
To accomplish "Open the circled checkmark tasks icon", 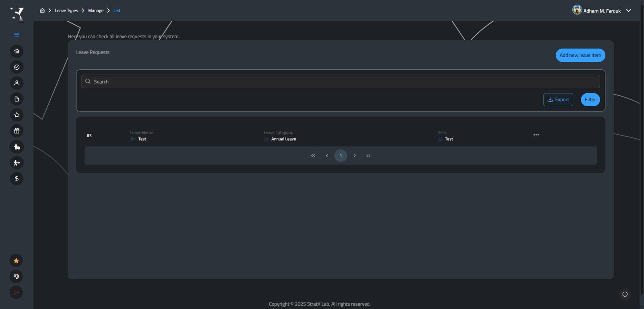I will click(17, 67).
